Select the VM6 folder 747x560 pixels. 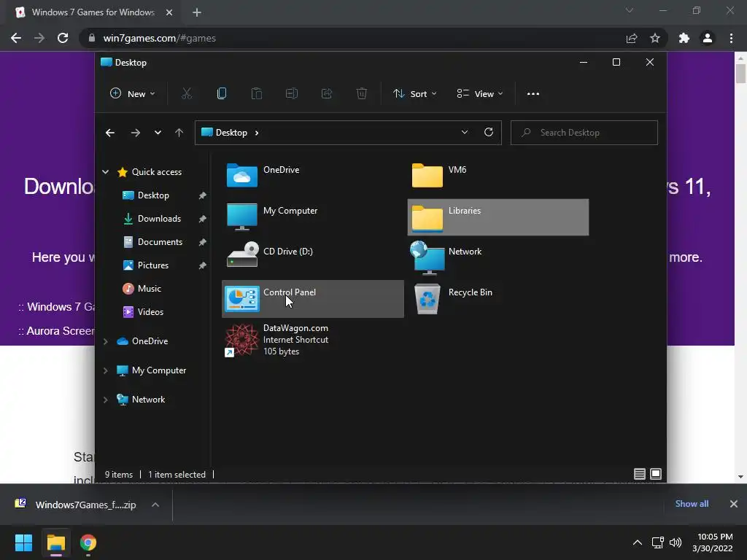(498, 175)
